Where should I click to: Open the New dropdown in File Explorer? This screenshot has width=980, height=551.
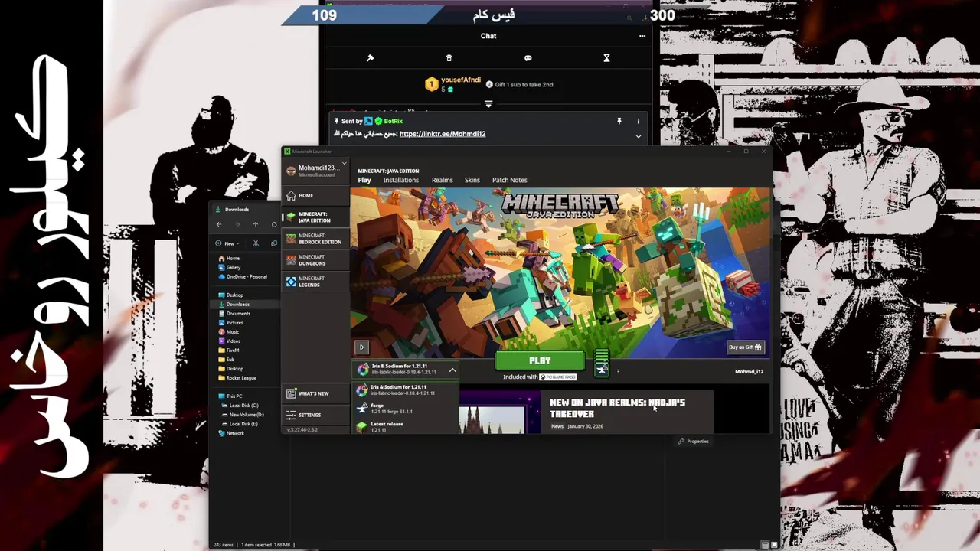coord(229,243)
